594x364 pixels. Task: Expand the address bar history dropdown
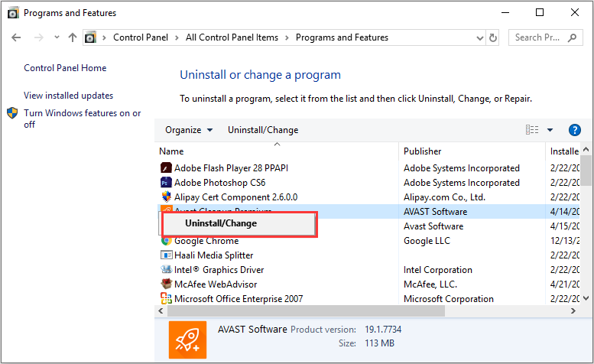479,38
